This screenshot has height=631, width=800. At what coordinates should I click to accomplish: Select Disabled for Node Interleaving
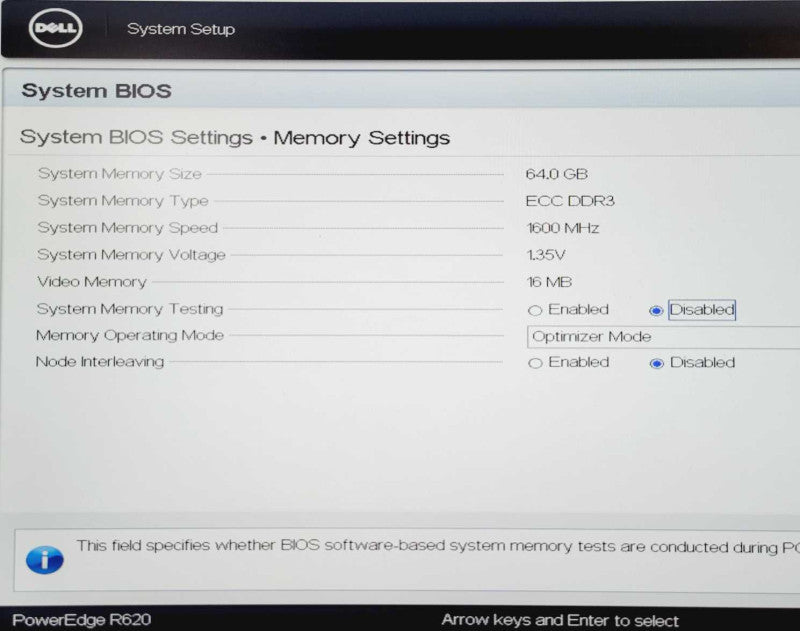click(656, 363)
